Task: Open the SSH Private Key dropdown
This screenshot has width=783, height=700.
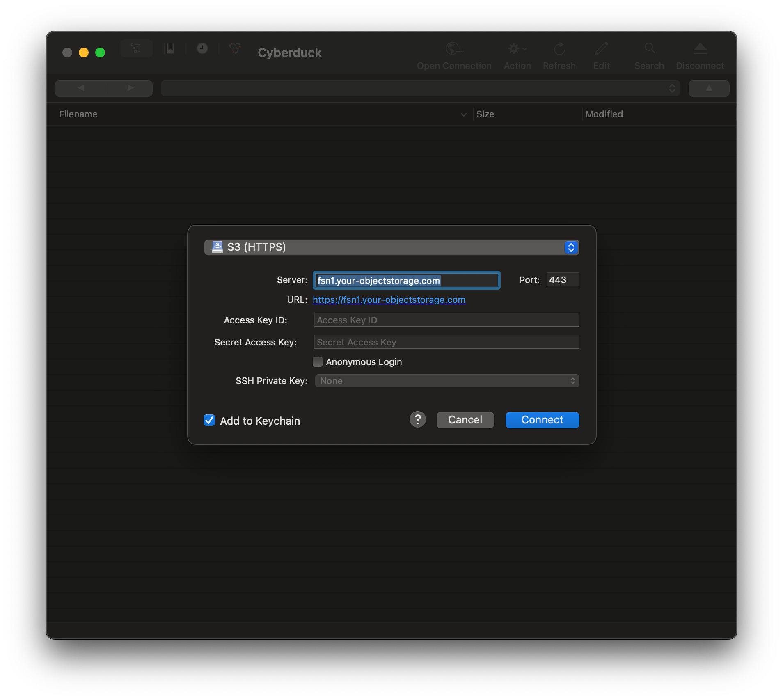Action: pos(447,381)
